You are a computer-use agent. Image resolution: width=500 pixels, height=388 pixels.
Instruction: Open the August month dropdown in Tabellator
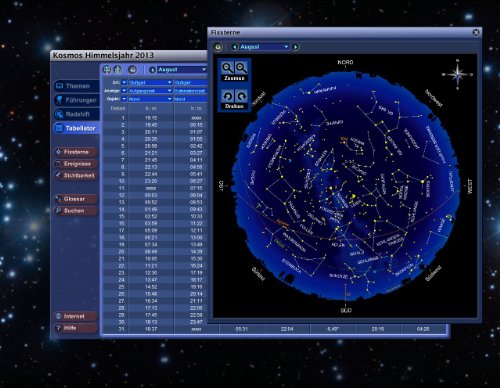(182, 70)
